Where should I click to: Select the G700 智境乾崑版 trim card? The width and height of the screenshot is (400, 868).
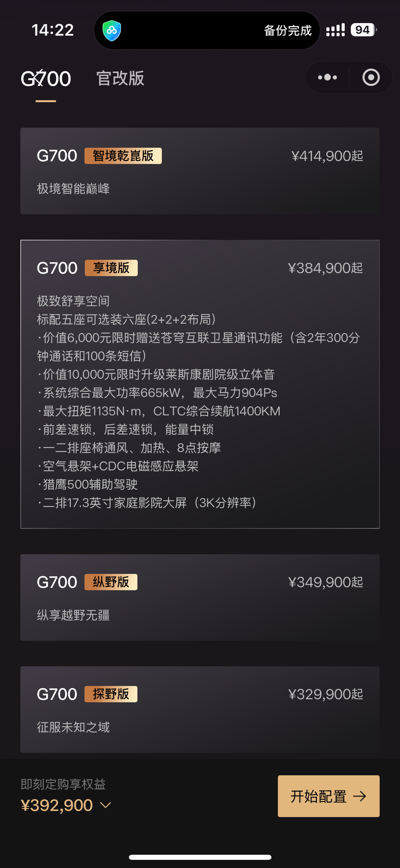pos(200,171)
